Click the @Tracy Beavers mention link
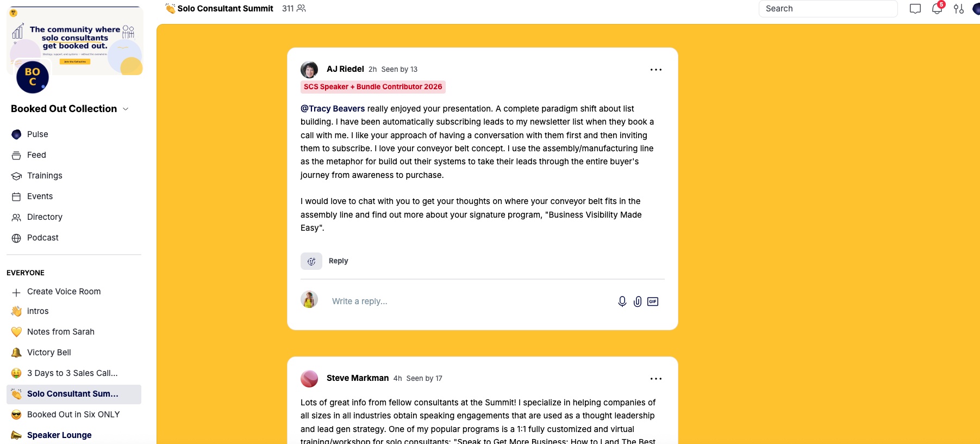The width and height of the screenshot is (980, 444). tap(333, 109)
